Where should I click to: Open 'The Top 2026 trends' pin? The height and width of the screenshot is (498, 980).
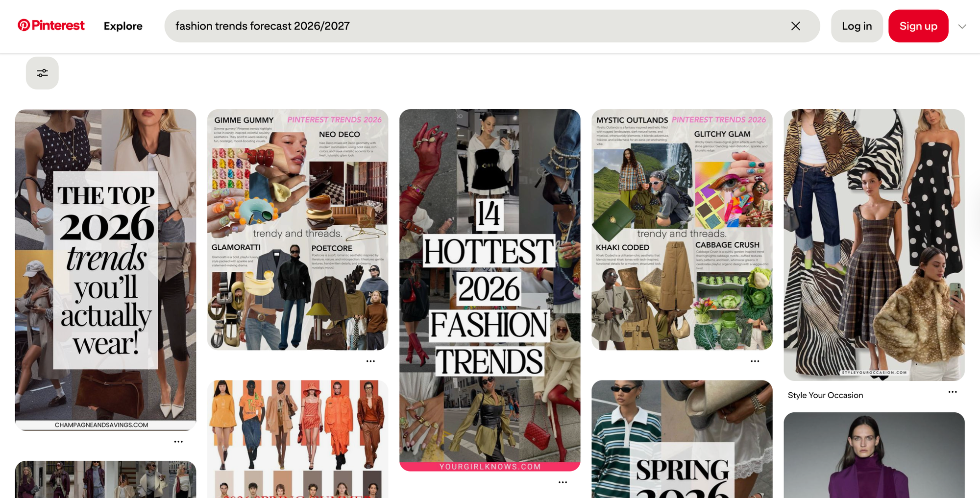click(x=105, y=269)
